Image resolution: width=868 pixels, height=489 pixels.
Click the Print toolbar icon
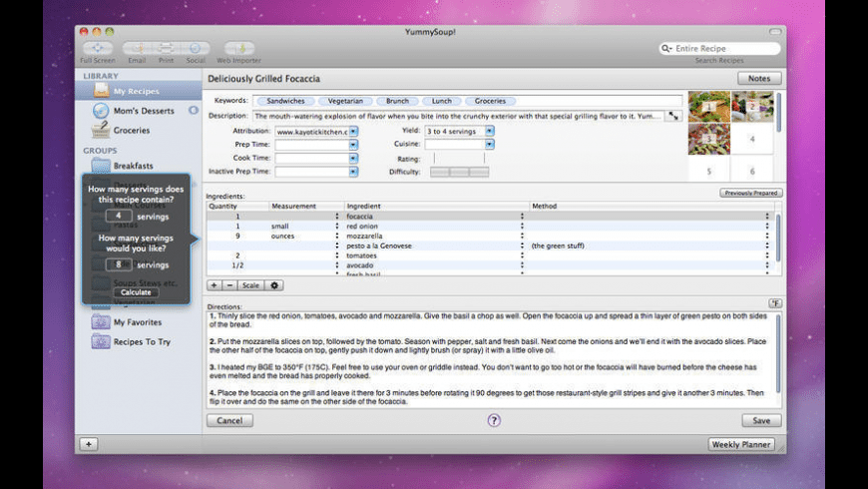166,48
